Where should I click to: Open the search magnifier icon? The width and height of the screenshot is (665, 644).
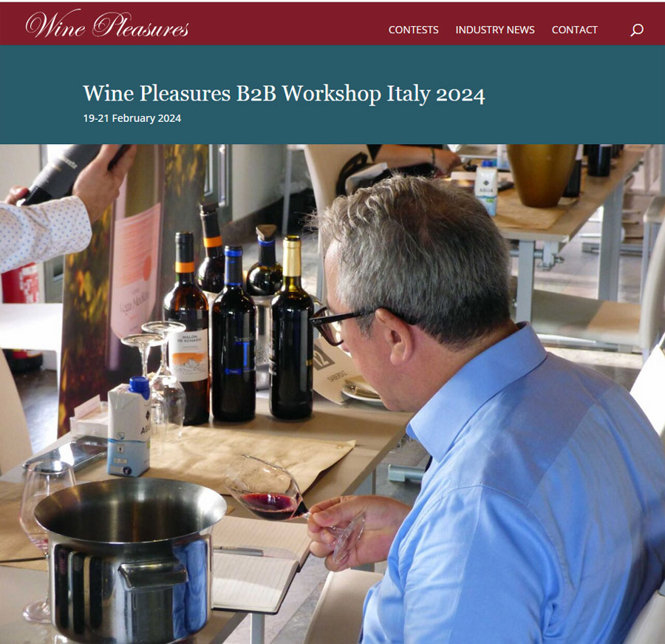[637, 30]
